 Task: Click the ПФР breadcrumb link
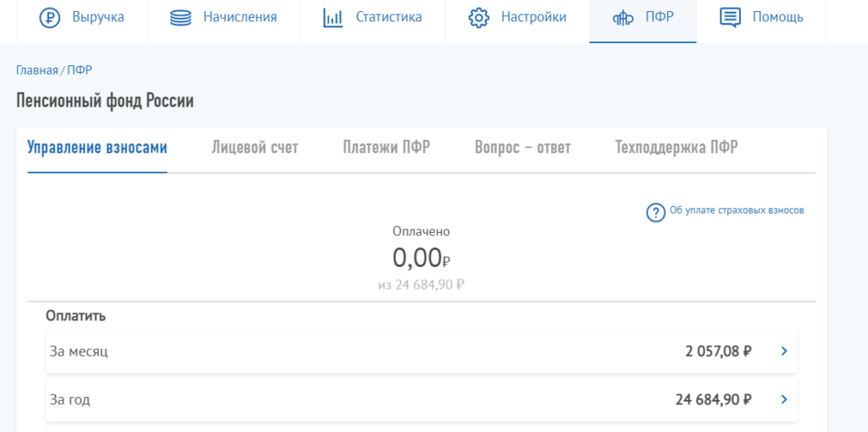(x=80, y=70)
